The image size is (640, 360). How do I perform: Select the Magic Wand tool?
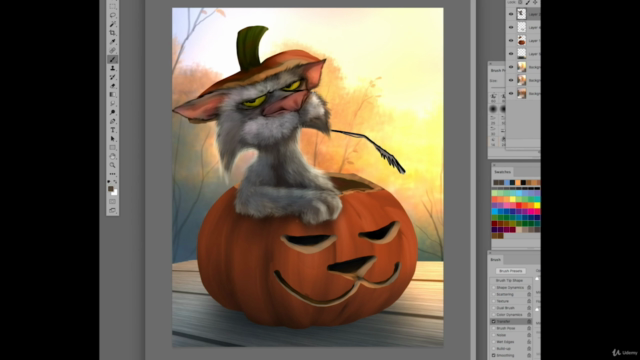(113, 24)
